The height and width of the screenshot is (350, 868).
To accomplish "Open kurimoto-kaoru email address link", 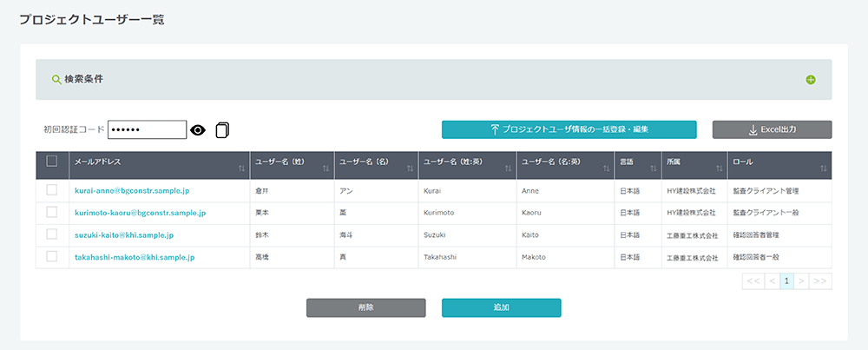I will (x=140, y=212).
